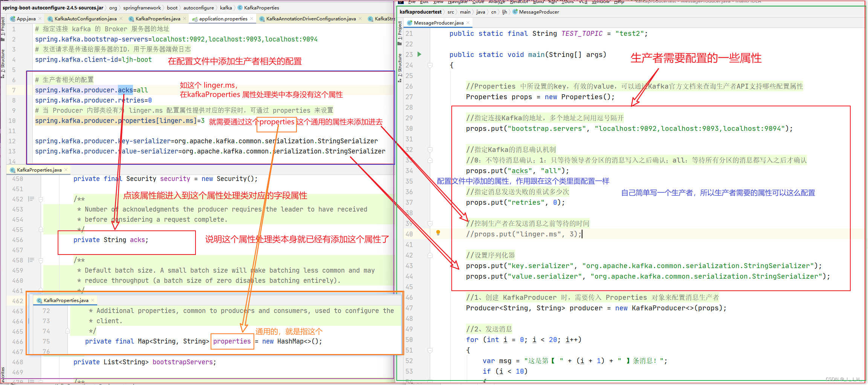
Task: Switch to KafkaAutoConfiguration.java tab
Action: 86,18
